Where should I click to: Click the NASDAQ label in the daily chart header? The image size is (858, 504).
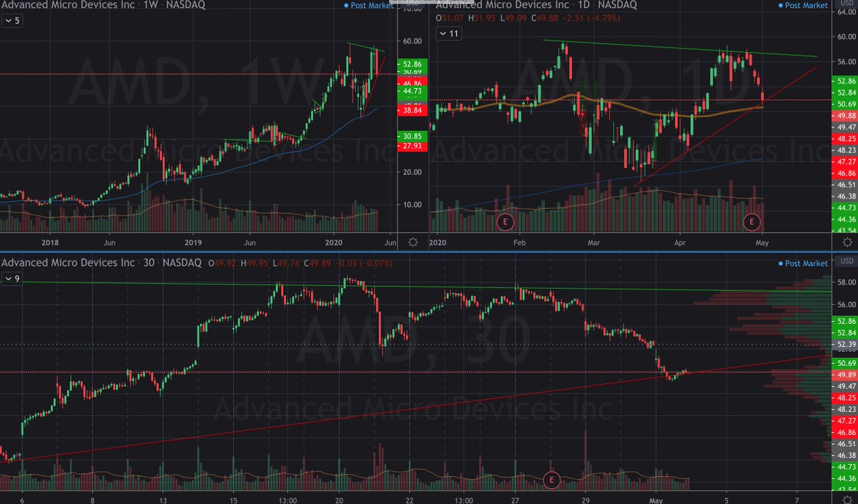[x=619, y=5]
